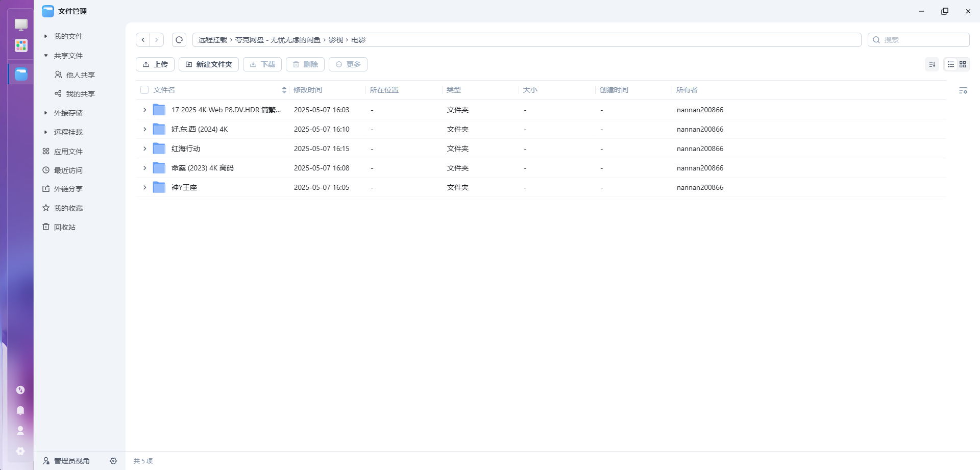Image resolution: width=980 pixels, height=470 pixels.
Task: Go back with the left arrow
Action: coord(143,40)
